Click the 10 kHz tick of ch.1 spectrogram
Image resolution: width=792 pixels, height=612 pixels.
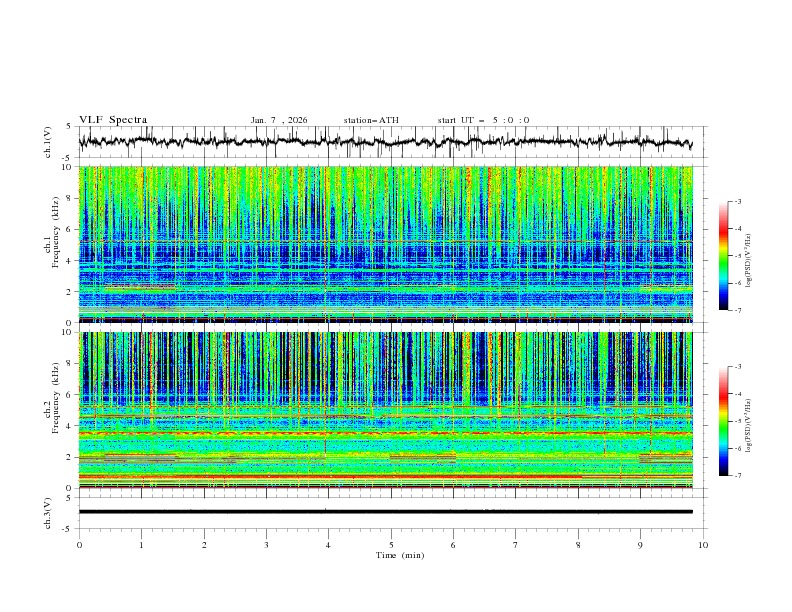[66, 168]
